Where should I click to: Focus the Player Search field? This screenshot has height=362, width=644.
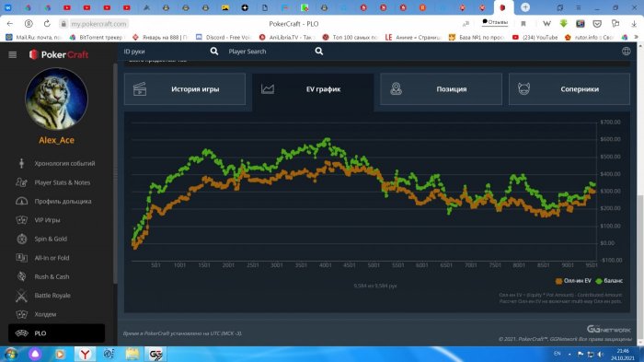269,52
